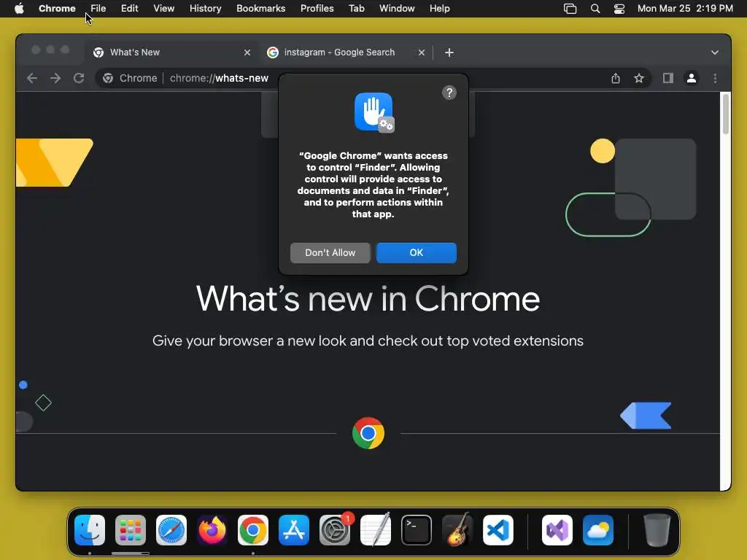The width and height of the screenshot is (747, 560).
Task: Click the OK button in the permission dialog
Action: pos(417,253)
